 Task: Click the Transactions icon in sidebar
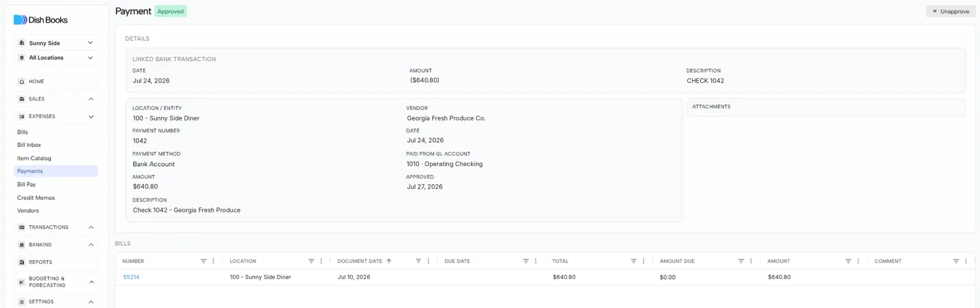pos(22,227)
